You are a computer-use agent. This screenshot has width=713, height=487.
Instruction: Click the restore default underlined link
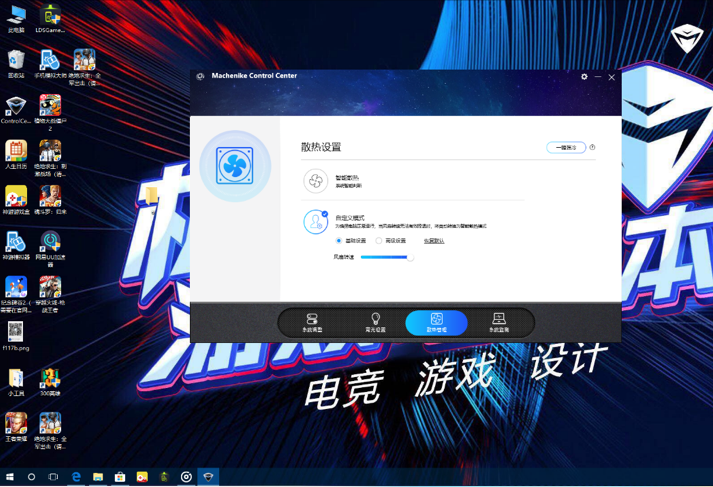click(x=434, y=241)
